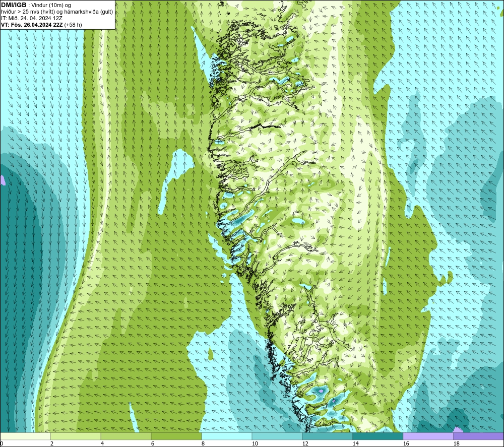This screenshot has height=447, width=504.
Task: Click the pale yellow 0–2 m/s legend swatch
Action: point(25,436)
